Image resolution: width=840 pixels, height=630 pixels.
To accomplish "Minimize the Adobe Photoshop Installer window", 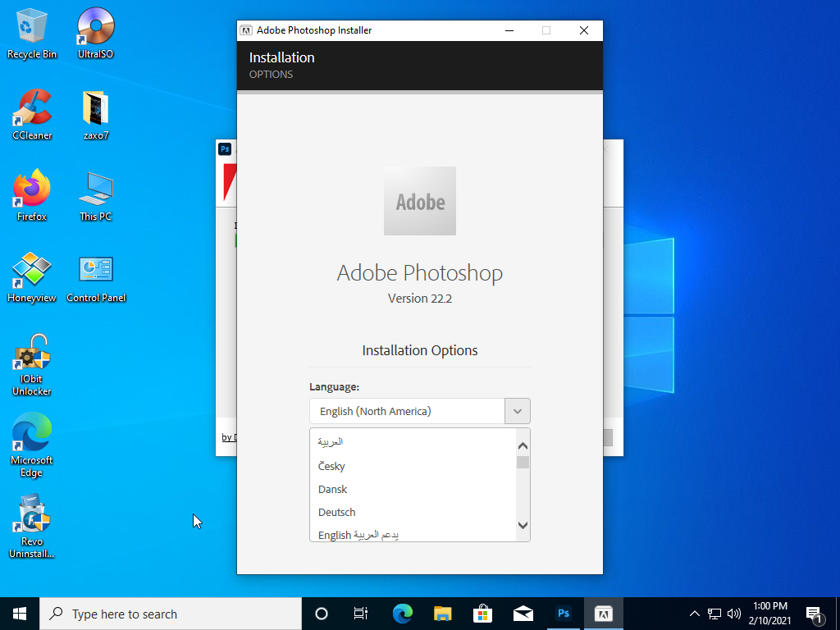I will click(509, 30).
